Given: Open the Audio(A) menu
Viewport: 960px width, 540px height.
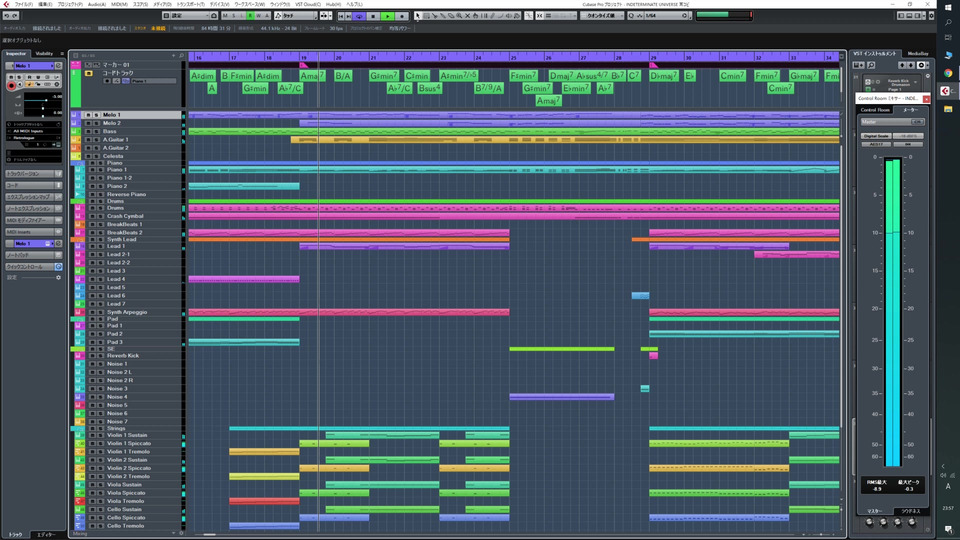Looking at the screenshot, I should tap(97, 4).
